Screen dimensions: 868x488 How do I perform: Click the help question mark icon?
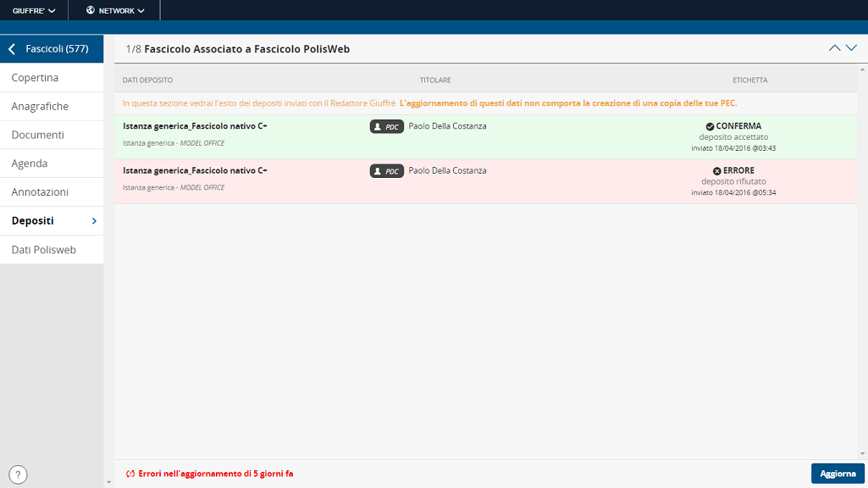pyautogui.click(x=19, y=474)
